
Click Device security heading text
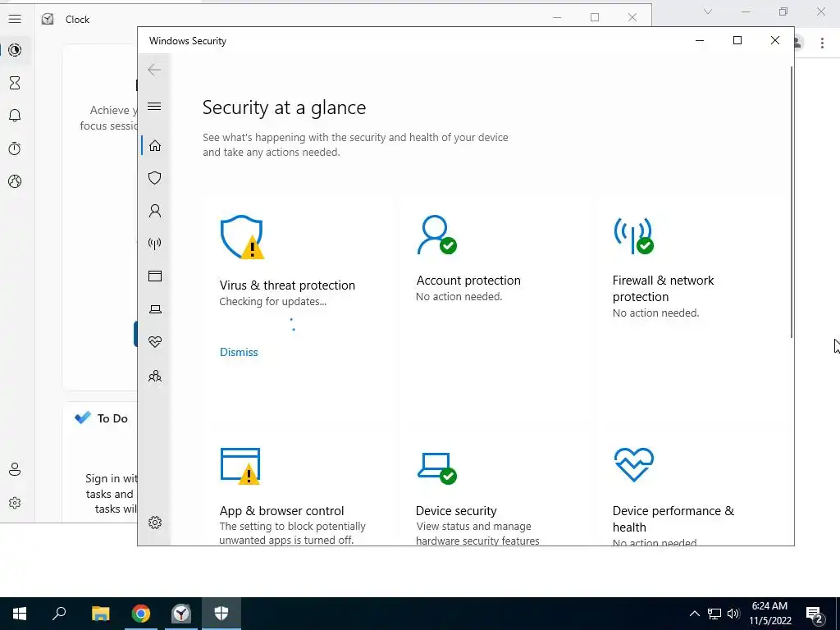click(456, 510)
